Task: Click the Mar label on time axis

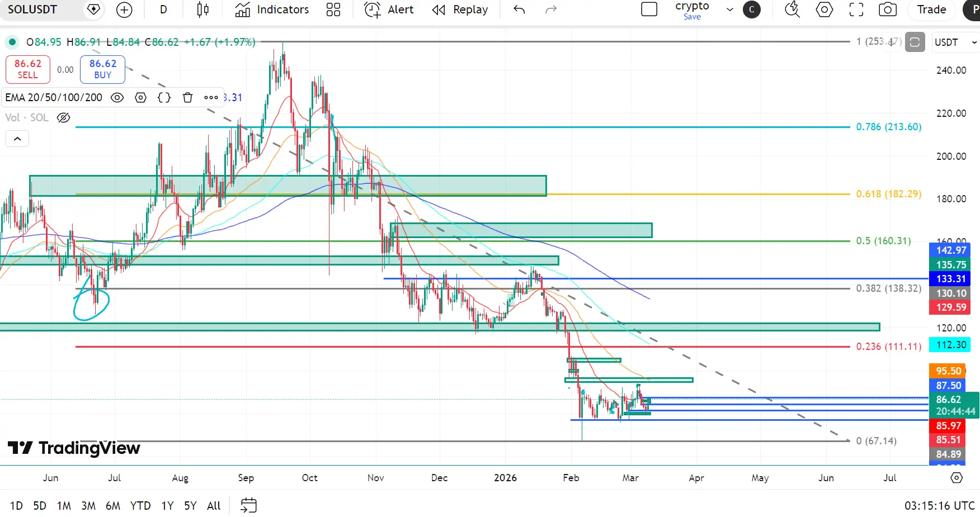Action: pos(630,478)
